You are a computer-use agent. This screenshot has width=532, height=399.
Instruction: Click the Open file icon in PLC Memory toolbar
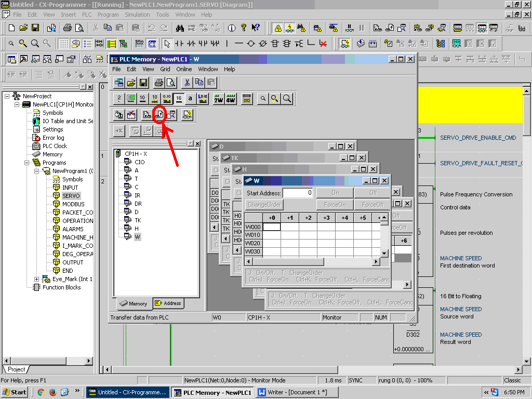[x=131, y=83]
